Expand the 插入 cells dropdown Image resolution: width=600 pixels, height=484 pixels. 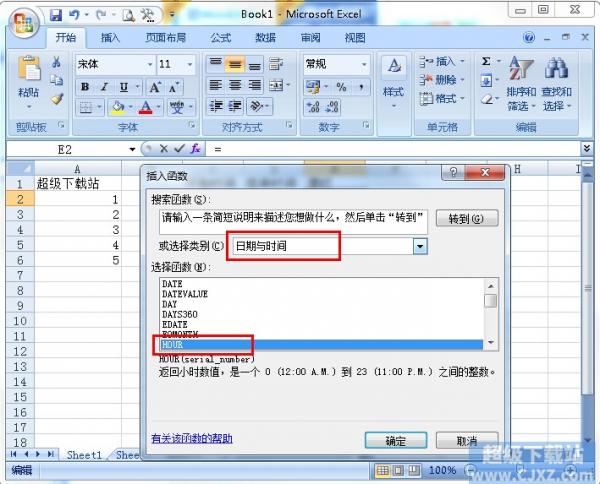(x=462, y=61)
